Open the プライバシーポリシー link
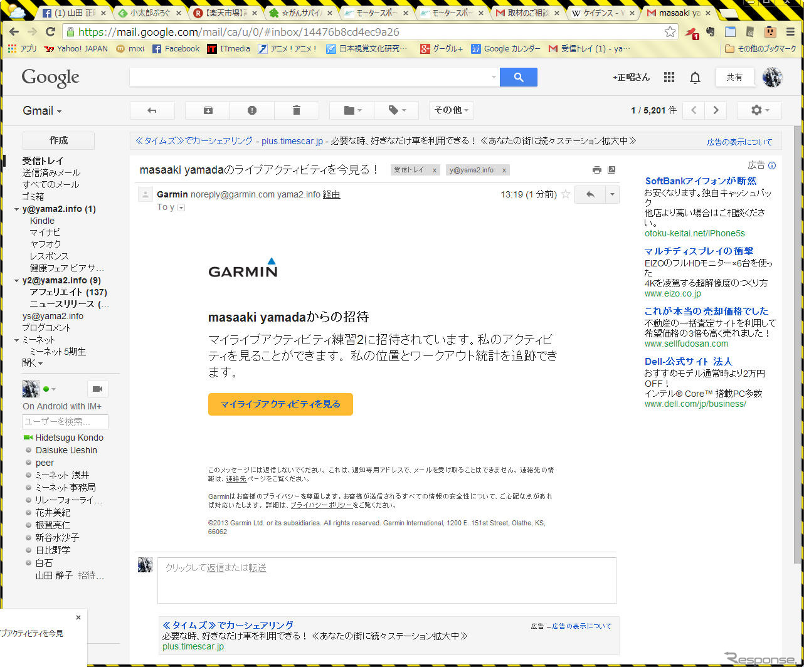This screenshot has width=804, height=672. click(x=321, y=505)
